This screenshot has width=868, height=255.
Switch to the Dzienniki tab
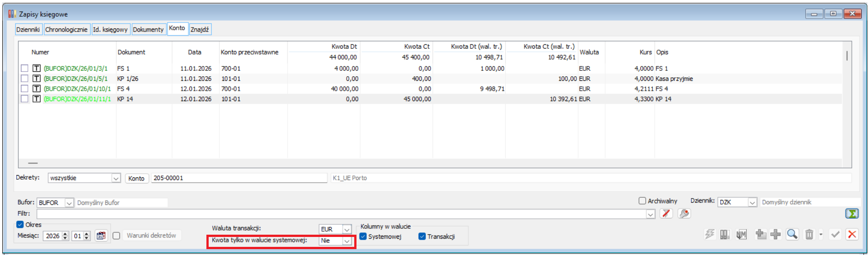click(x=28, y=29)
